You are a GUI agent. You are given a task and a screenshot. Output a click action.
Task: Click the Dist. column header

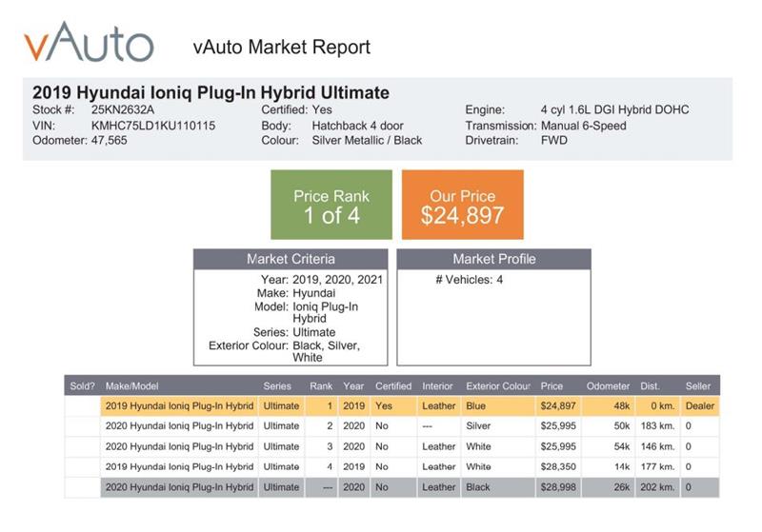coord(650,386)
